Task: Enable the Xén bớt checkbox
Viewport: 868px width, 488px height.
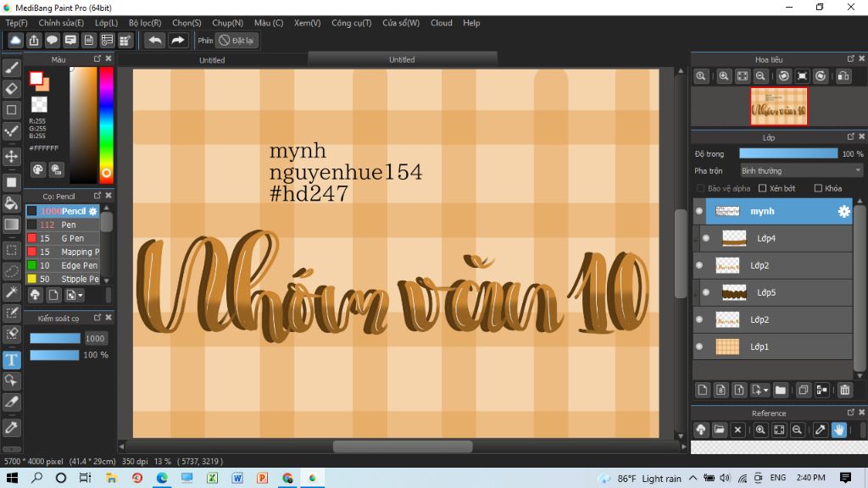Action: coord(762,189)
